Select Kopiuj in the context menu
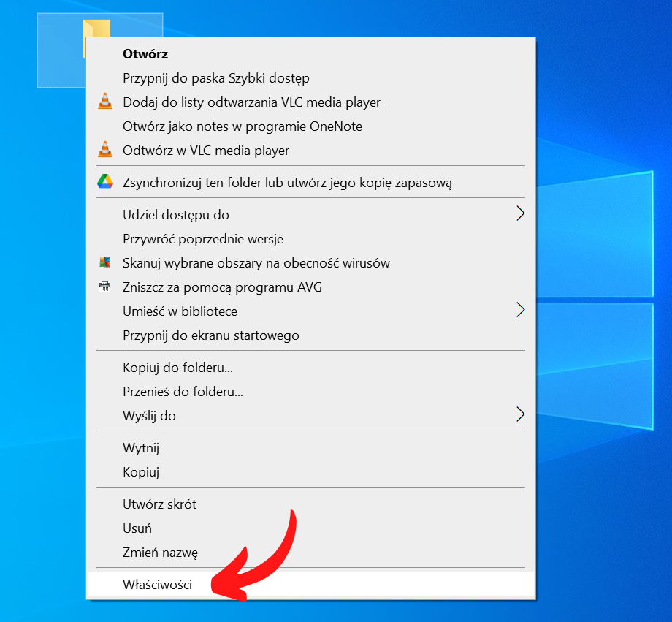The width and height of the screenshot is (672, 622). tap(311, 472)
